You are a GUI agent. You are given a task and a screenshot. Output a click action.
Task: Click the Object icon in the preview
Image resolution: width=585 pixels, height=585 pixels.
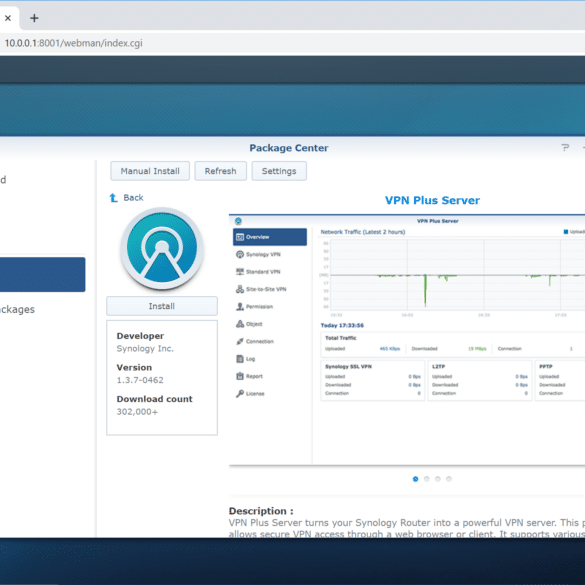[x=240, y=324]
